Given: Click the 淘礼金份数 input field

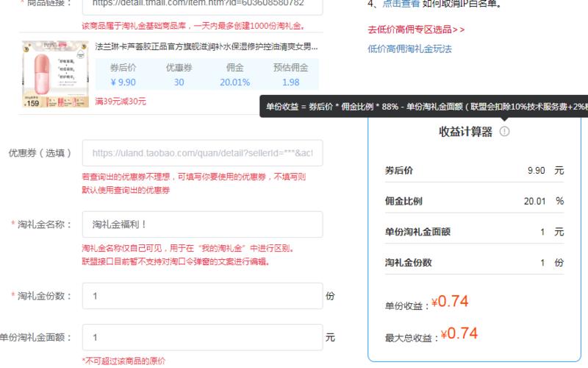Looking at the screenshot, I should coord(203,296).
